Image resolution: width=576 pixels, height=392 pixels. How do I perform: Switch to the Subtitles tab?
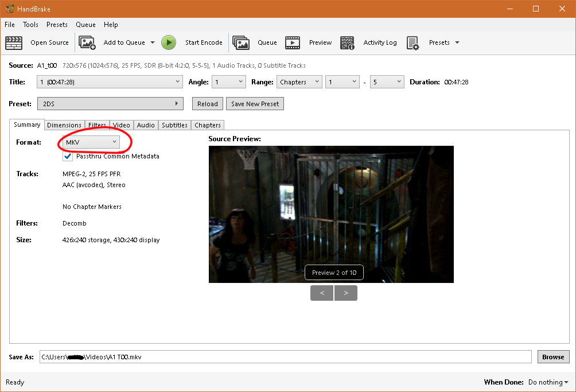tap(174, 125)
